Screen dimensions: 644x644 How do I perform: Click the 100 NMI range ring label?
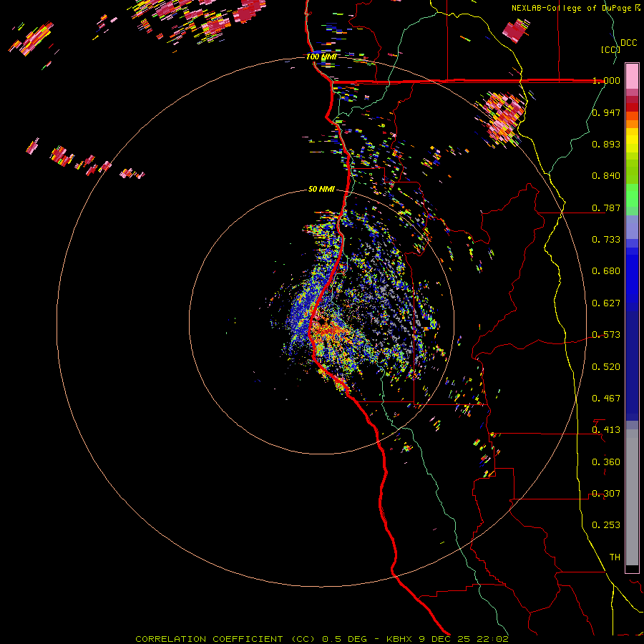321,57
